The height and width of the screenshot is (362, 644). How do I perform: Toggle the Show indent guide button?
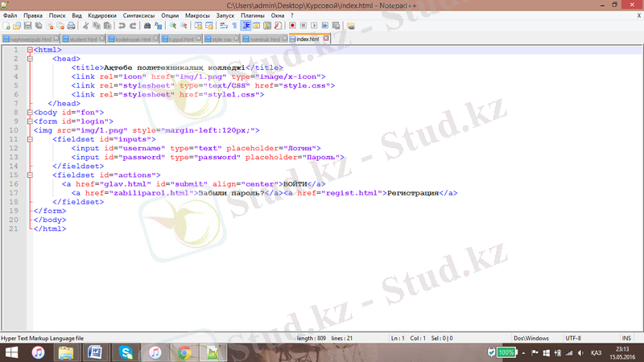pyautogui.click(x=246, y=26)
